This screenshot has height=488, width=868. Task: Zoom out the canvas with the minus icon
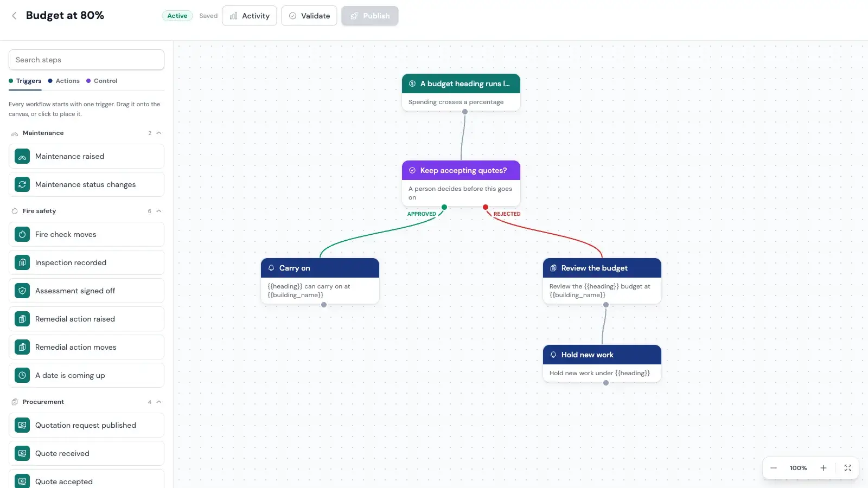click(x=774, y=468)
